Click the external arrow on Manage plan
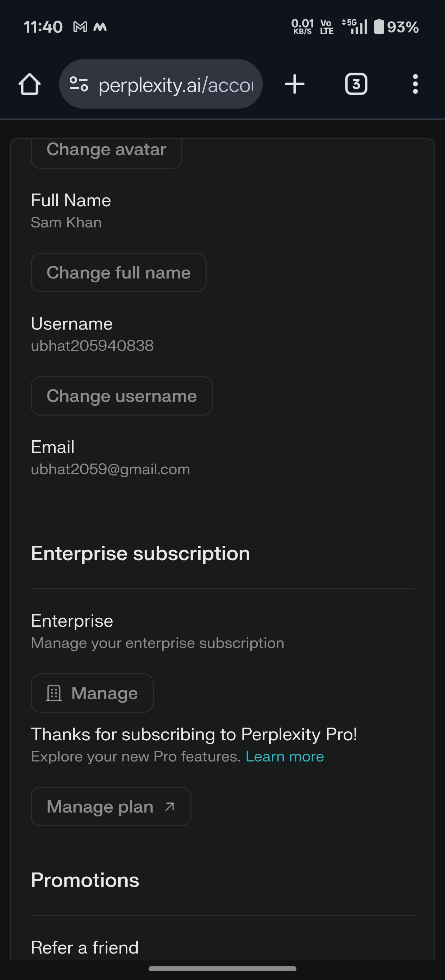The width and height of the screenshot is (445, 980). click(x=170, y=806)
